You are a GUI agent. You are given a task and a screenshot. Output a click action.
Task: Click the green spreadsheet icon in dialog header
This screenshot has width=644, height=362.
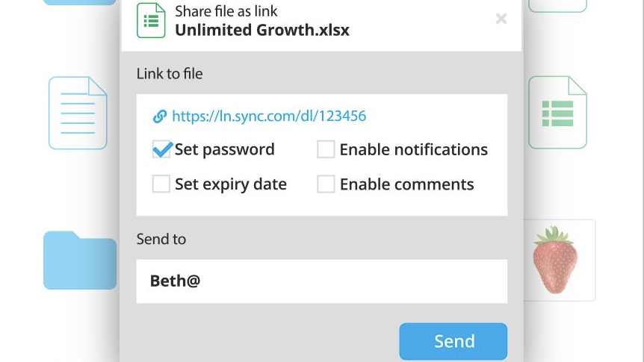coord(151,20)
